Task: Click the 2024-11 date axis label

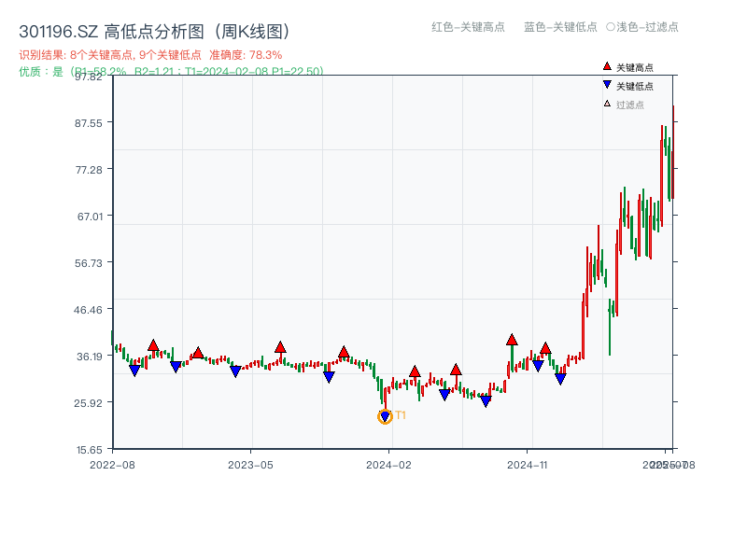Action: tap(528, 465)
